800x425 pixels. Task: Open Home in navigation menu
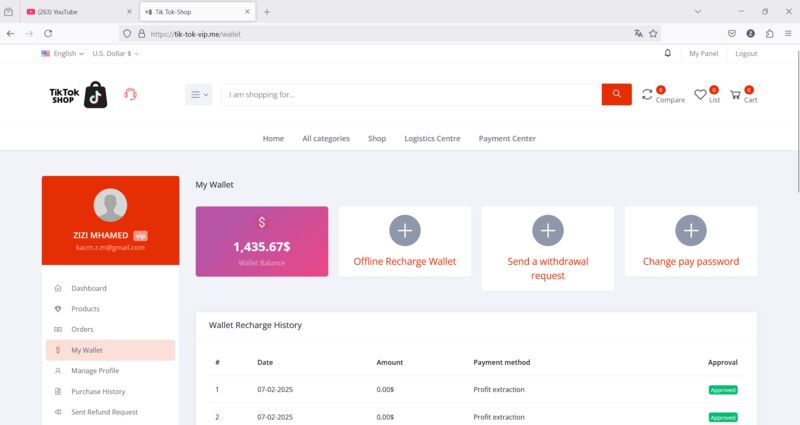pyautogui.click(x=273, y=138)
